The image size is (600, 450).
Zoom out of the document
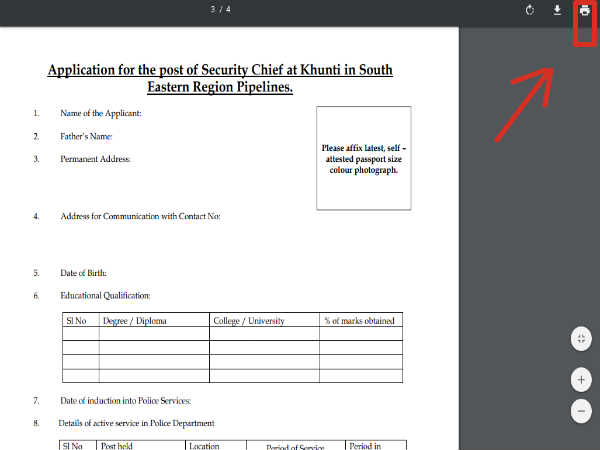pyautogui.click(x=581, y=411)
